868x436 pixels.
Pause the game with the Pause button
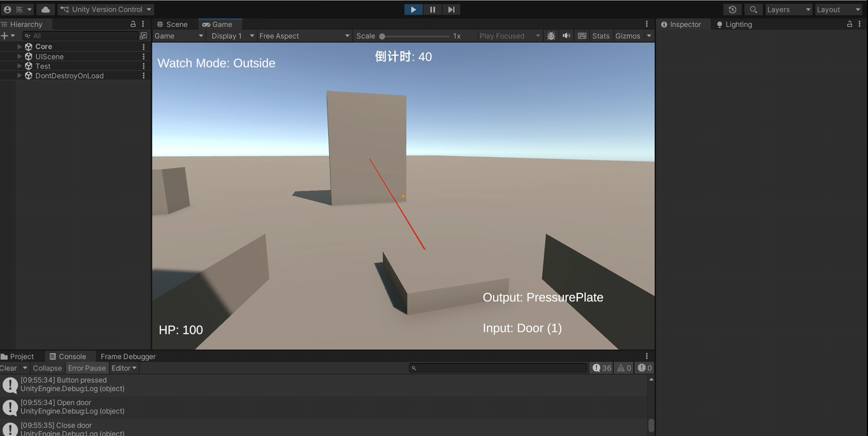tap(432, 10)
